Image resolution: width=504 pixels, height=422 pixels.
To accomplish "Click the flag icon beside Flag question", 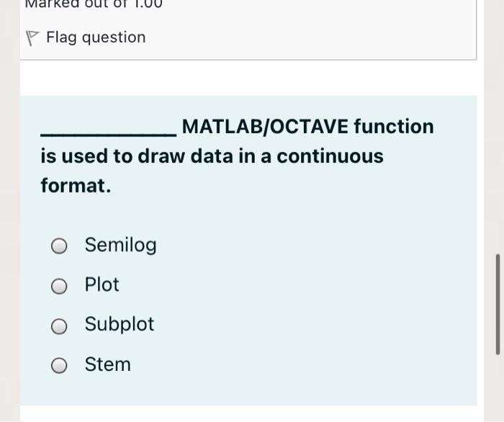I will (32, 38).
